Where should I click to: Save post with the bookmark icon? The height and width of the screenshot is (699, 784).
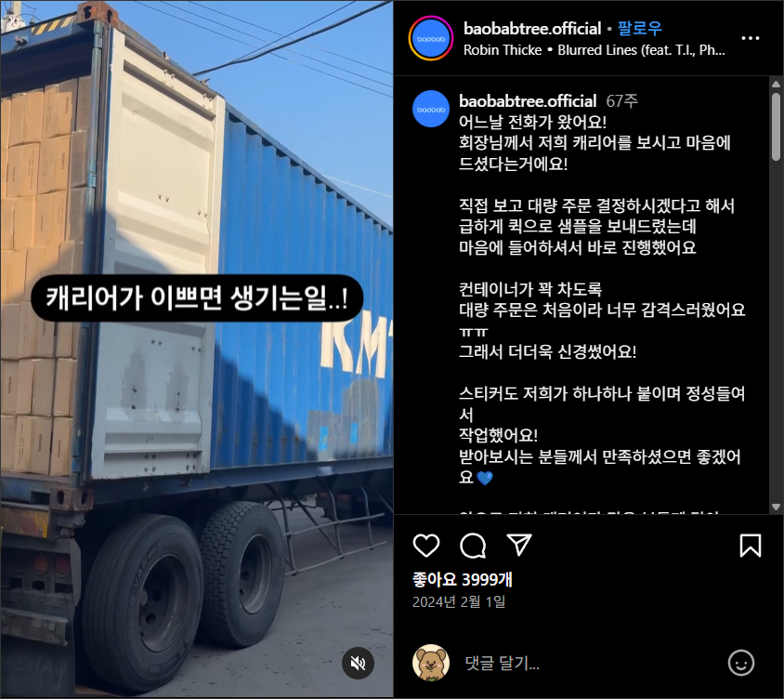[750, 545]
